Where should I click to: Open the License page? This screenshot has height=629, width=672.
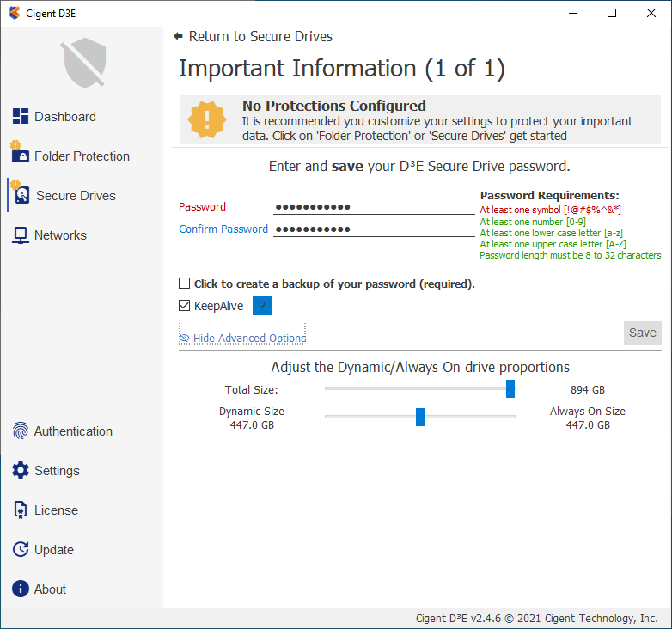coord(56,510)
